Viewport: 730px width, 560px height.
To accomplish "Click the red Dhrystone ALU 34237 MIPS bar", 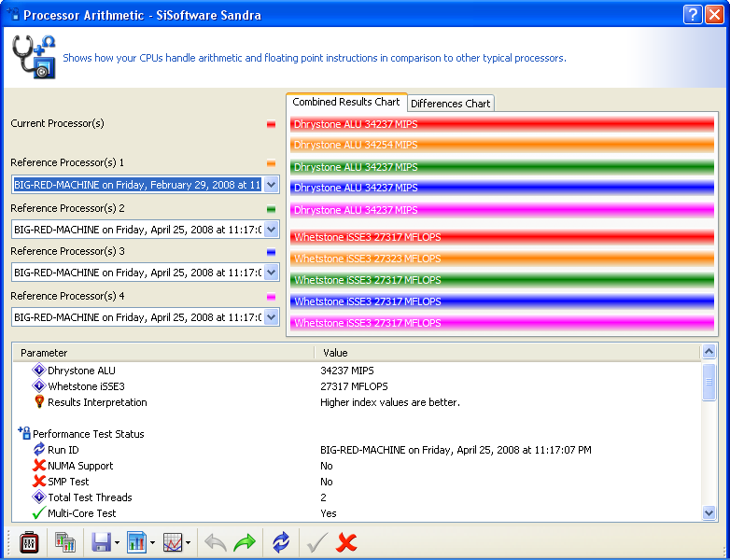I will point(502,124).
